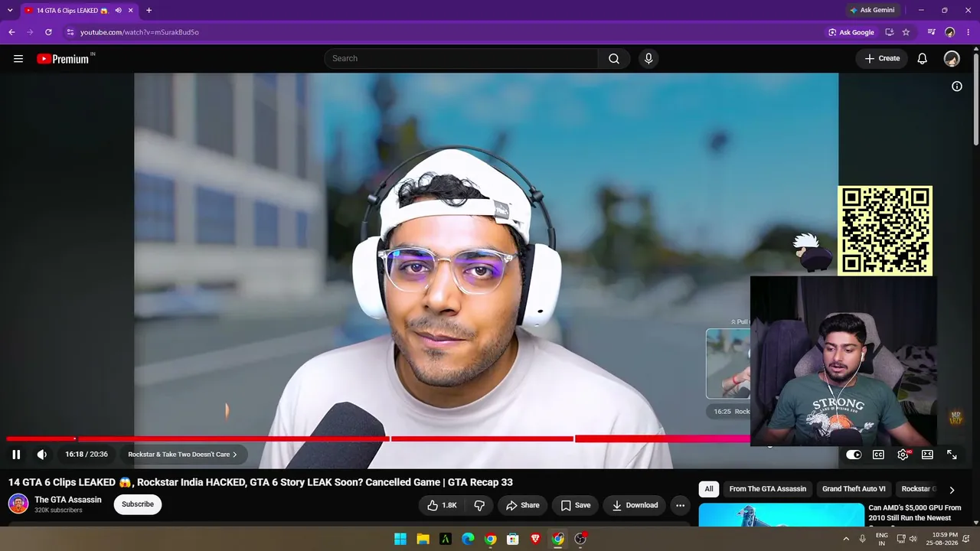Show video info card icon
This screenshot has height=551, width=980.
[x=957, y=86]
